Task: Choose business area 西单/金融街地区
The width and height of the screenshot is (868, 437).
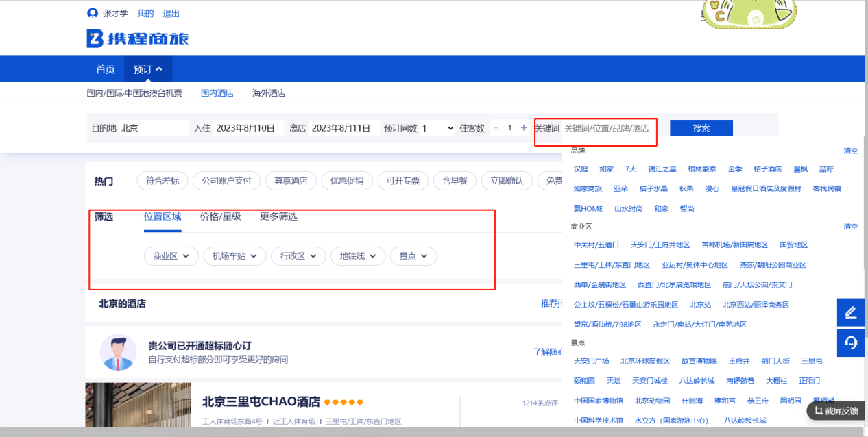Action: tap(600, 284)
